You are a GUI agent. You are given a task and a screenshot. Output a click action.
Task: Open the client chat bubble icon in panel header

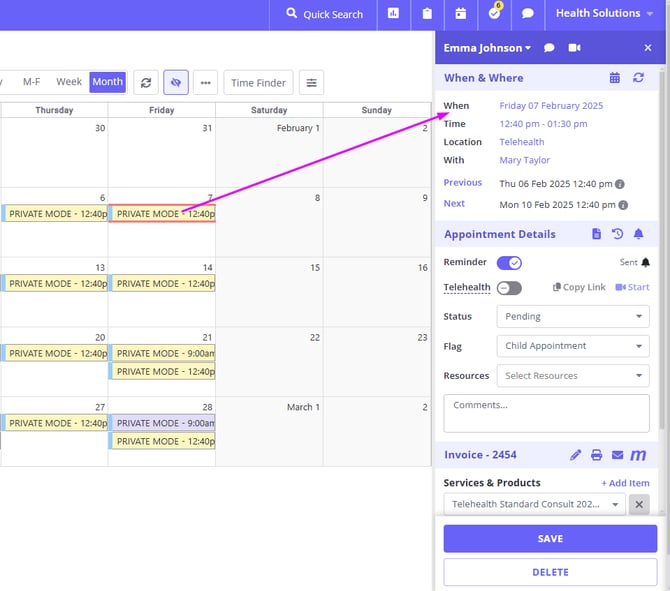[x=549, y=48]
